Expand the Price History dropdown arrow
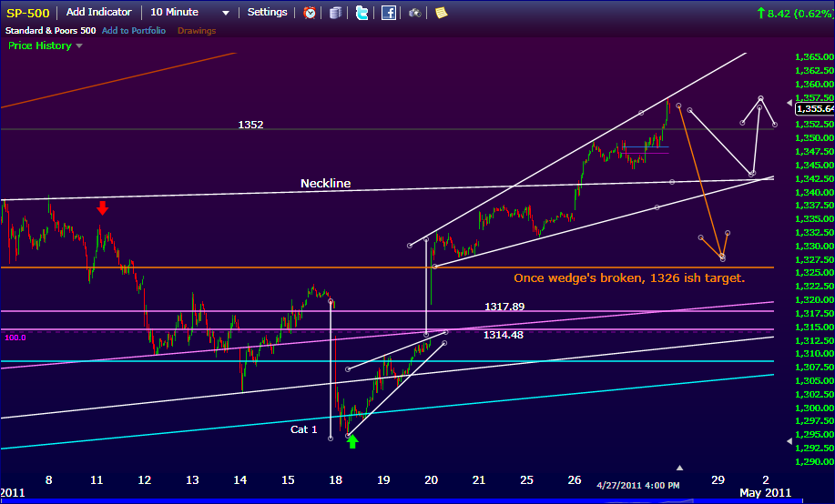Viewport: 835px width, 504px height. 79,45
